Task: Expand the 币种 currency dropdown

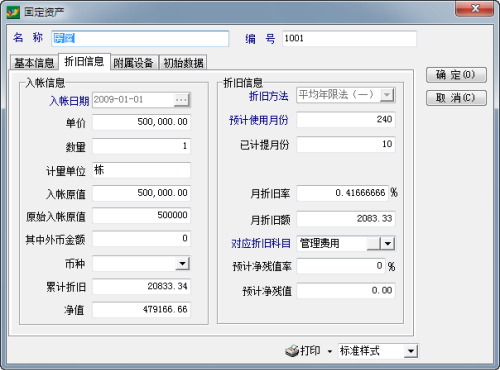Action: 182,264
